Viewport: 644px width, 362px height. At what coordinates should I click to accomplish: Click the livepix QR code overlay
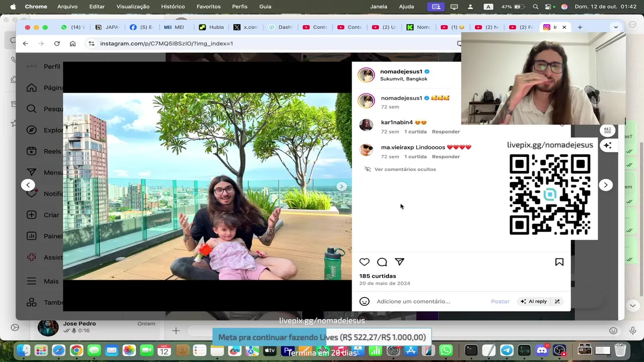(550, 195)
